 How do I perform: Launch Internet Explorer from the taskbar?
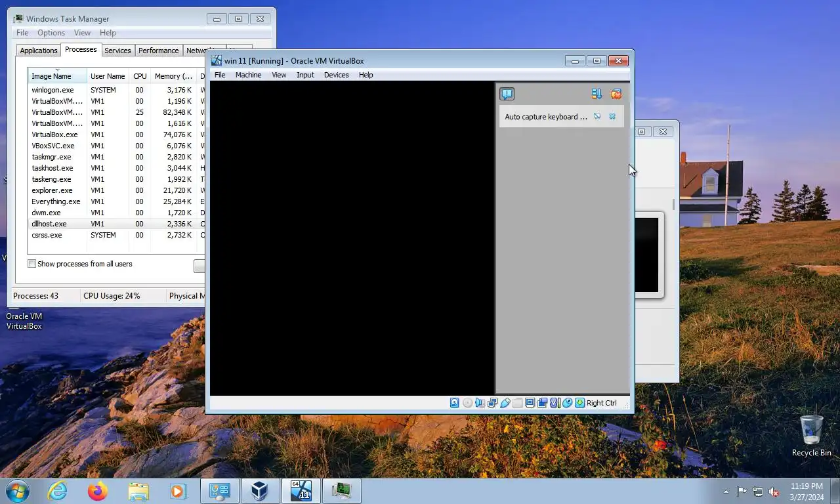(x=57, y=491)
